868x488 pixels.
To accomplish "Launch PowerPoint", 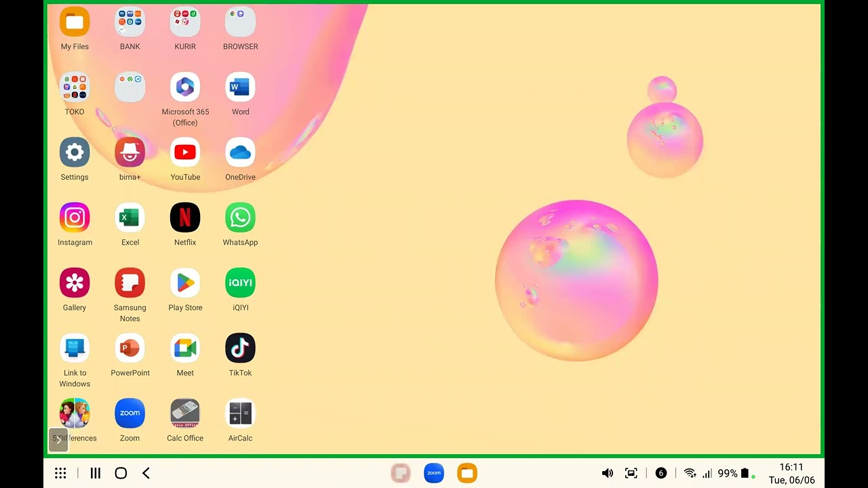I will 130,348.
